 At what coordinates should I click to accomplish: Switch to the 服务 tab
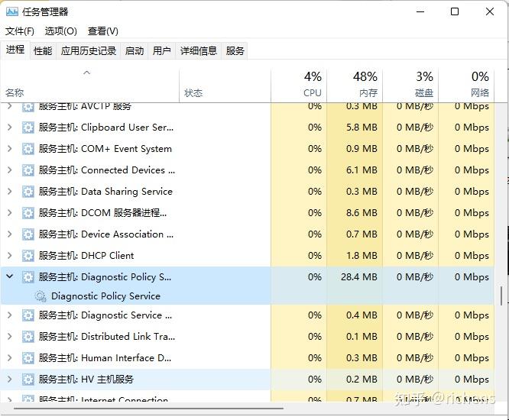click(235, 51)
